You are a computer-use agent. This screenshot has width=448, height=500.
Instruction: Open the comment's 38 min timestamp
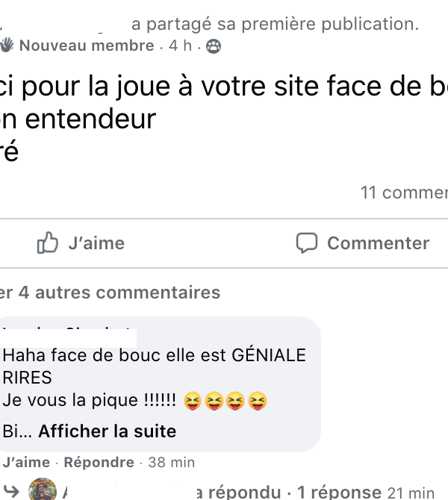[x=171, y=462]
